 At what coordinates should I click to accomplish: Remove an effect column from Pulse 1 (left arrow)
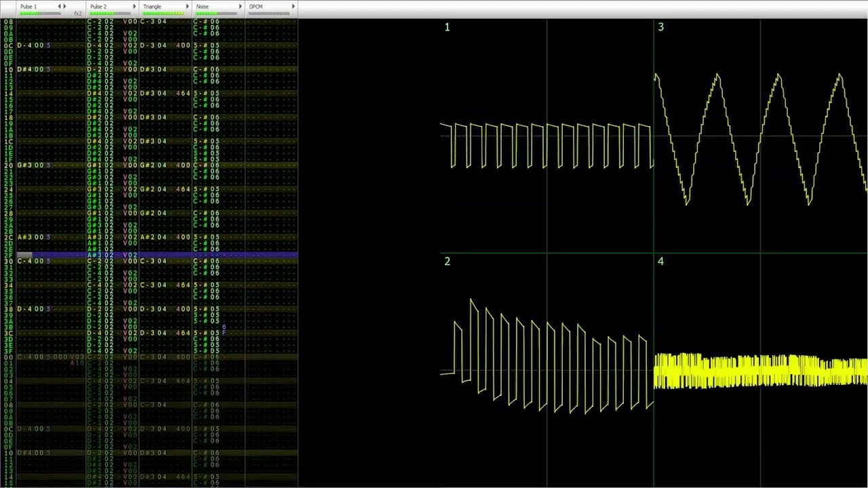(x=59, y=7)
